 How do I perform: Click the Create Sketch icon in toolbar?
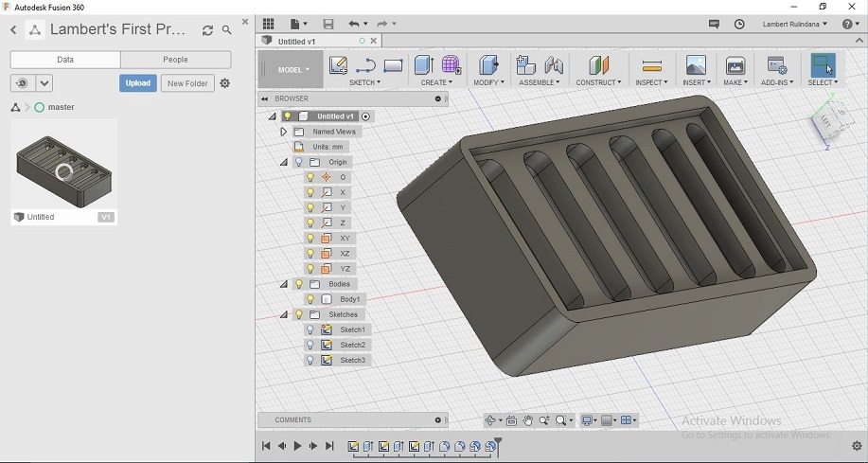pos(338,65)
